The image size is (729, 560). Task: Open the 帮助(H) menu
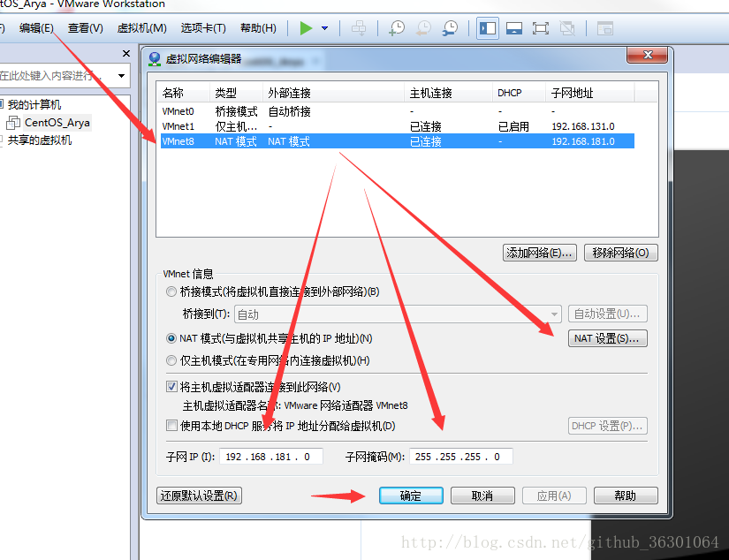point(258,28)
